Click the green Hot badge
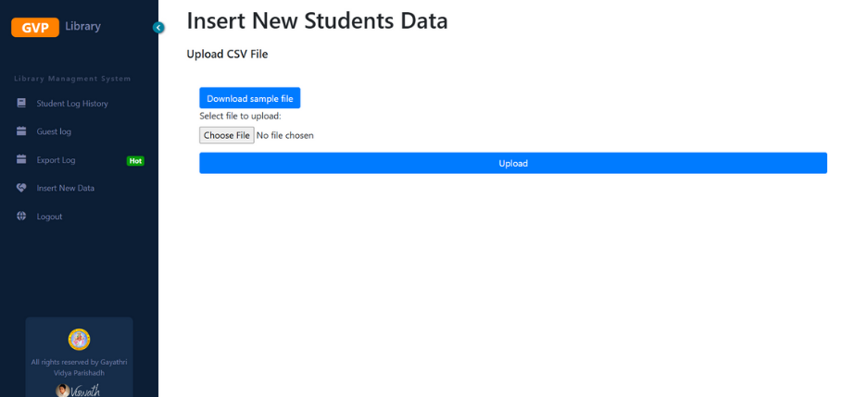 click(x=135, y=161)
